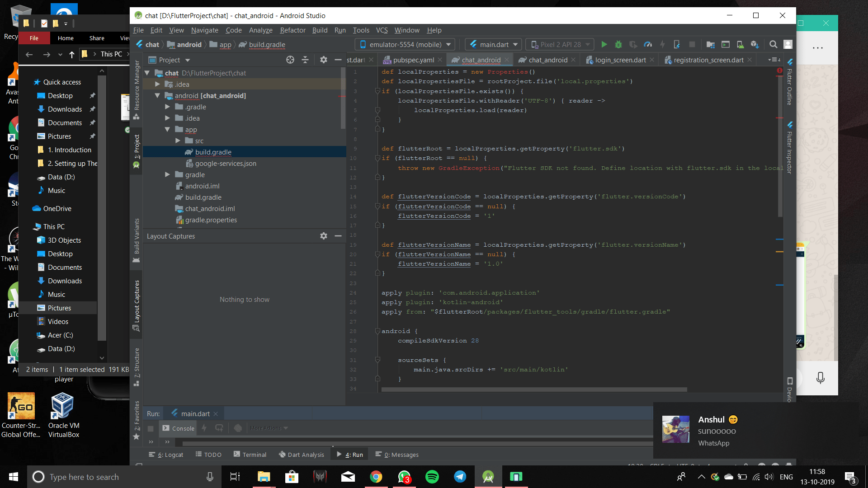Open the VCS menu
Image resolution: width=868 pixels, height=488 pixels.
point(382,30)
